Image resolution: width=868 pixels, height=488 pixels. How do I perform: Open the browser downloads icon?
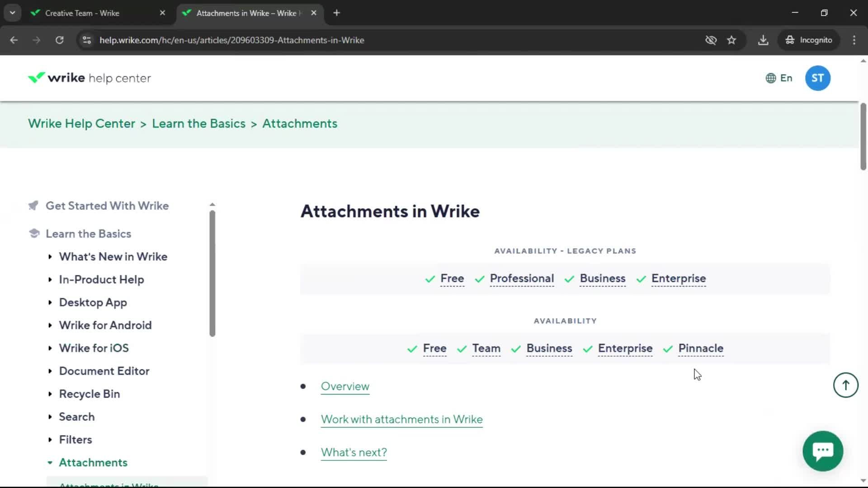[763, 40]
